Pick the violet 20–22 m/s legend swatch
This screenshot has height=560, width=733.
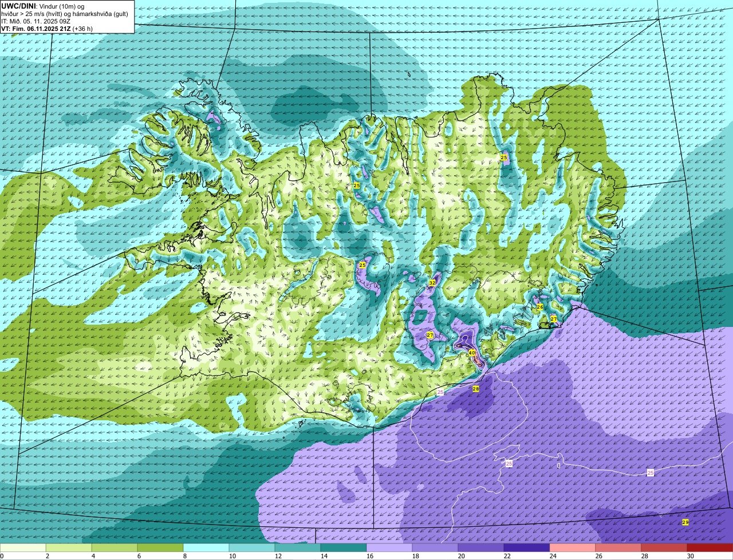[481, 547]
